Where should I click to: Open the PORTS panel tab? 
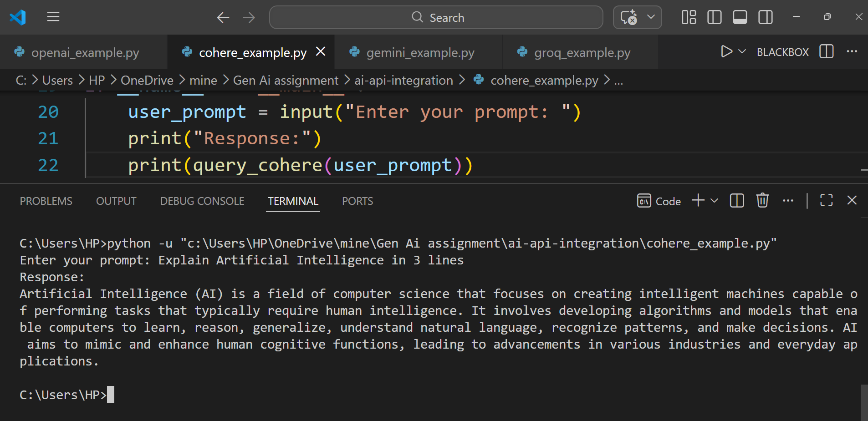tap(357, 201)
